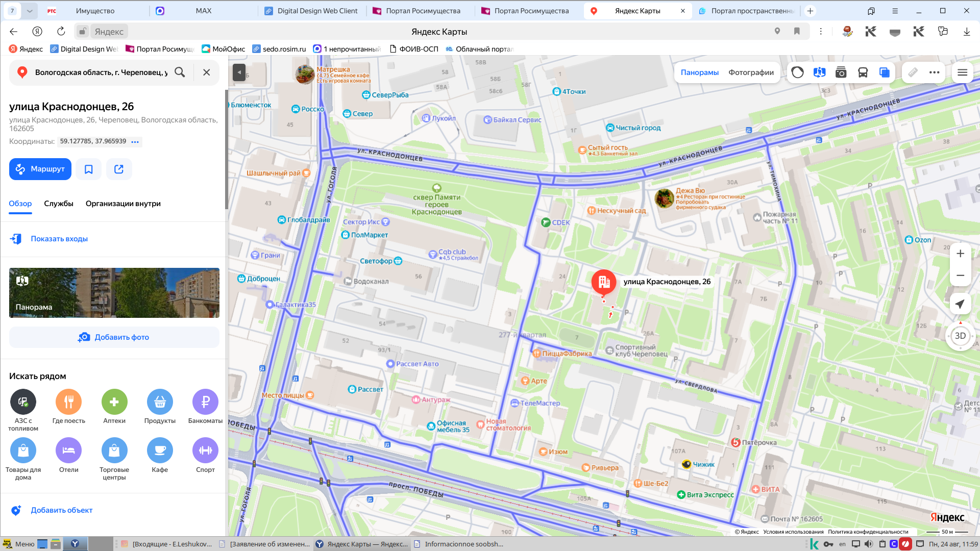
Task: Share the address via share icon
Action: (x=119, y=169)
